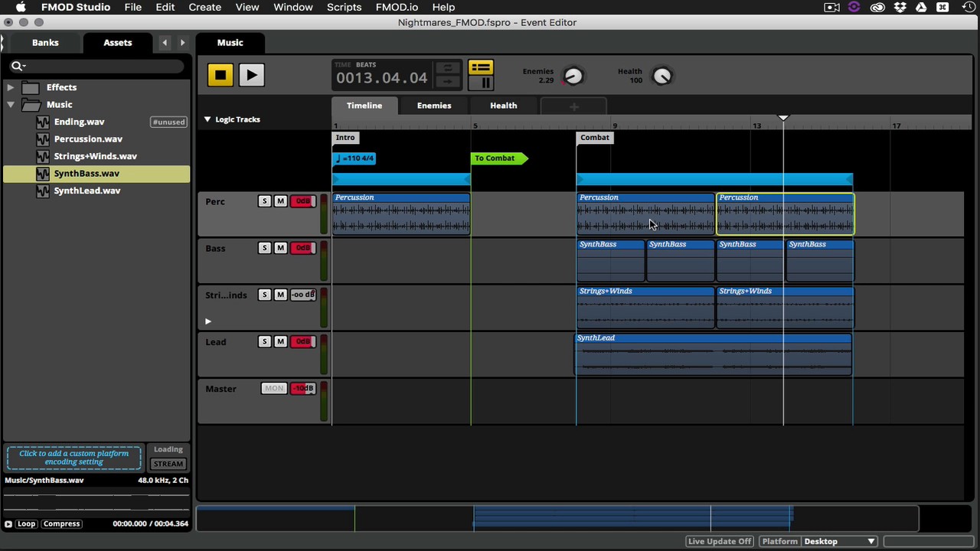This screenshot has height=551, width=980.
Task: Click the Combat marker
Action: click(595, 138)
